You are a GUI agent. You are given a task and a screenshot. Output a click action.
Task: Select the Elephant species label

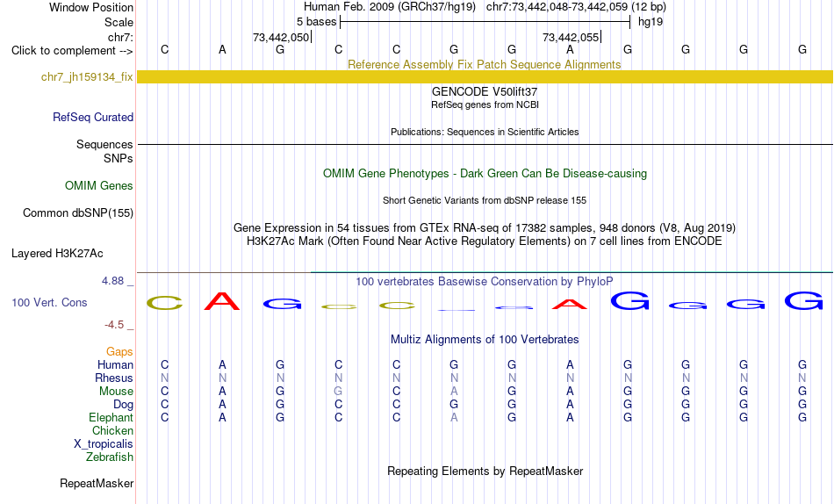coord(111,418)
